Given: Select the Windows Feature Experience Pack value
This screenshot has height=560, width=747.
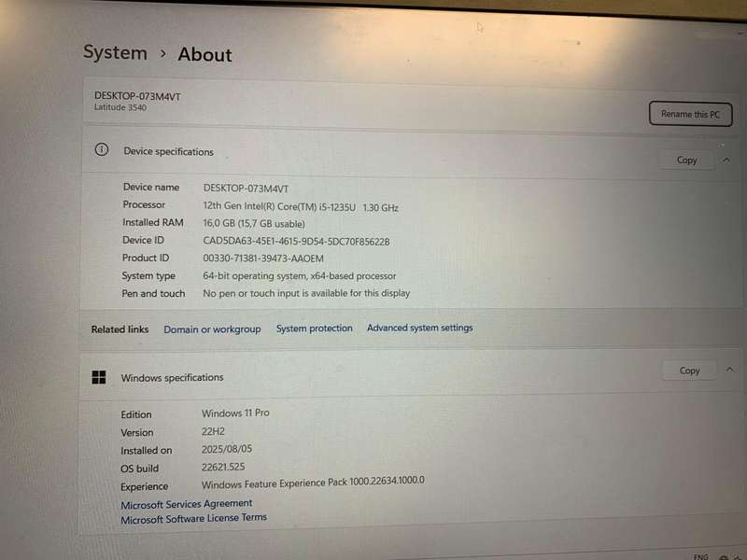Looking at the screenshot, I should pyautogui.click(x=313, y=483).
